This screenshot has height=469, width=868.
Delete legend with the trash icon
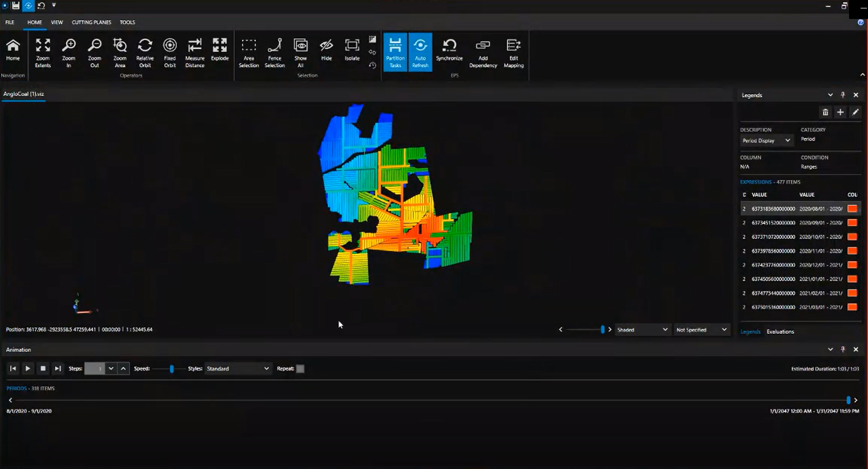point(825,112)
